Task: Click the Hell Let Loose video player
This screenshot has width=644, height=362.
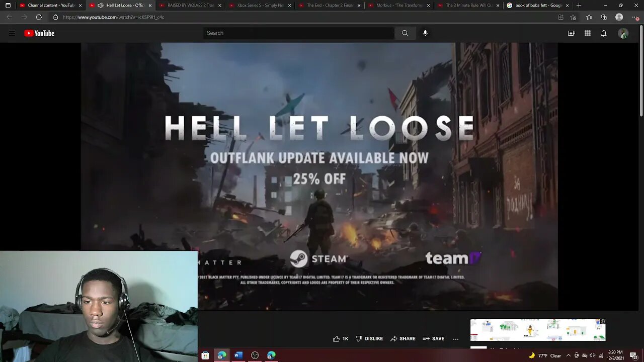Action: (319, 176)
